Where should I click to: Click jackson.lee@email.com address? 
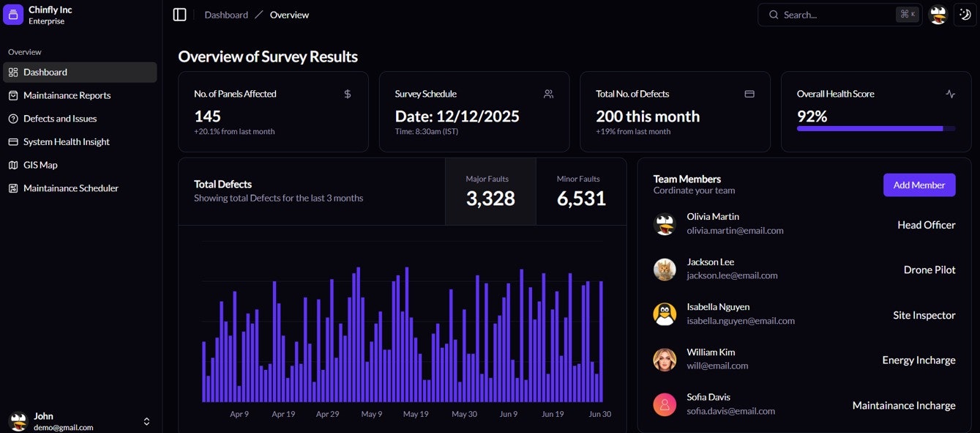[732, 275]
